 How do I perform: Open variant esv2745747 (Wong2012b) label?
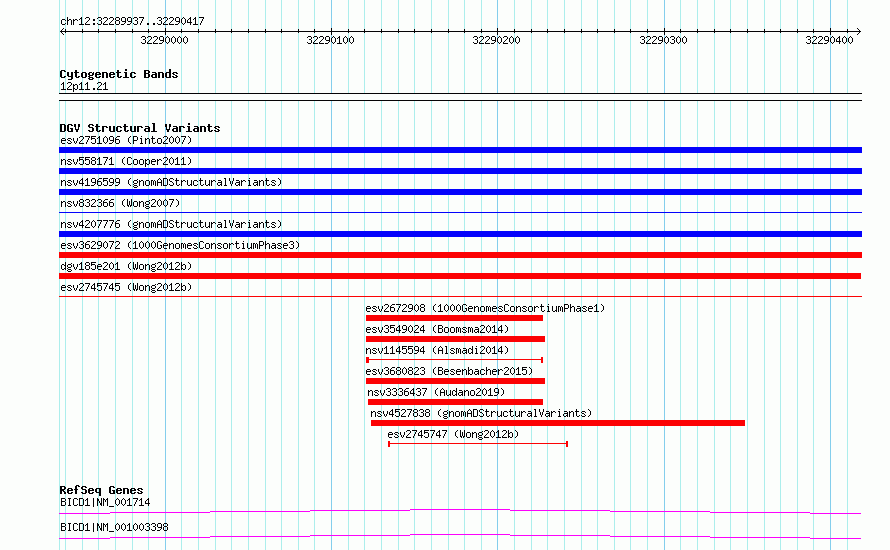(x=453, y=434)
